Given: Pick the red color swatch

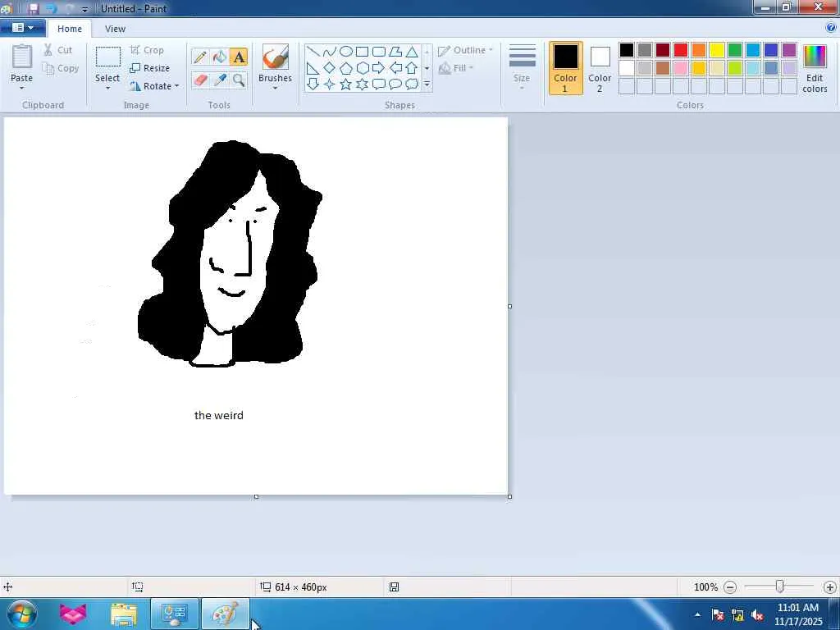Looking at the screenshot, I should pyautogui.click(x=681, y=51).
